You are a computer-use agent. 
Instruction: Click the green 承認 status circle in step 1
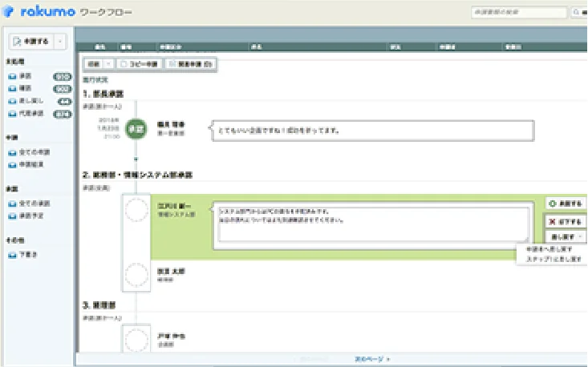pyautogui.click(x=136, y=129)
